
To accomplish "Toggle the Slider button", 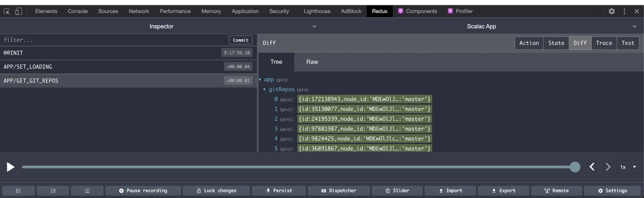I will (x=397, y=190).
